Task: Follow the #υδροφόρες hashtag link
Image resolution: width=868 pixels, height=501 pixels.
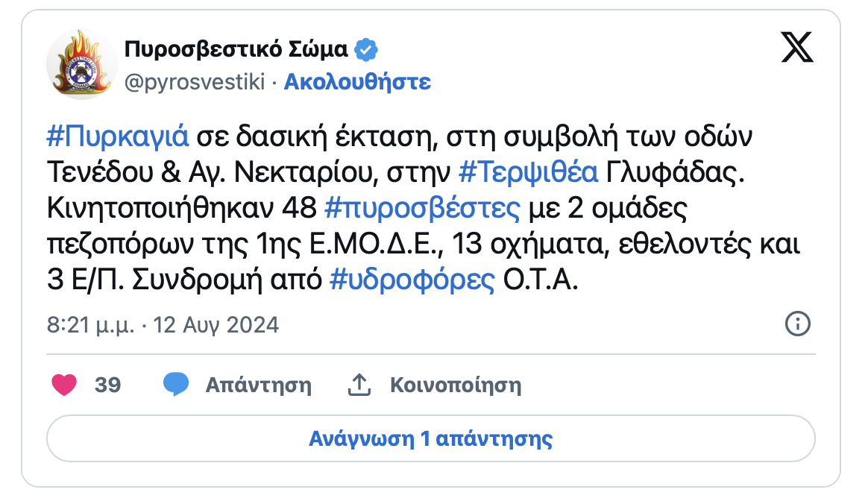Action: coord(412,280)
